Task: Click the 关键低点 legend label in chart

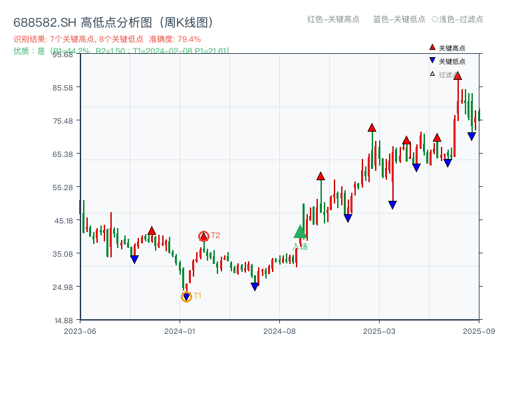Action: (452, 61)
